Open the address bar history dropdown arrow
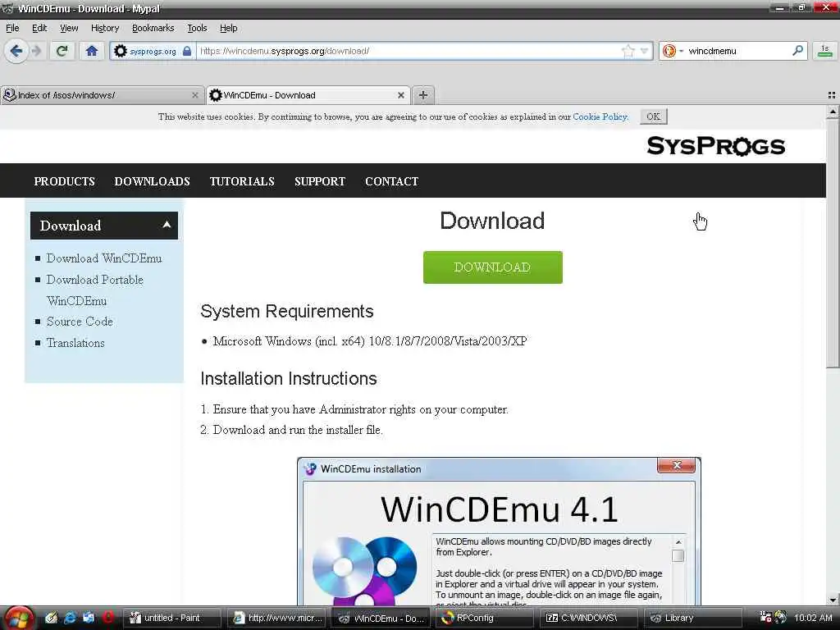Screen dimensions: 840x630 645,51
